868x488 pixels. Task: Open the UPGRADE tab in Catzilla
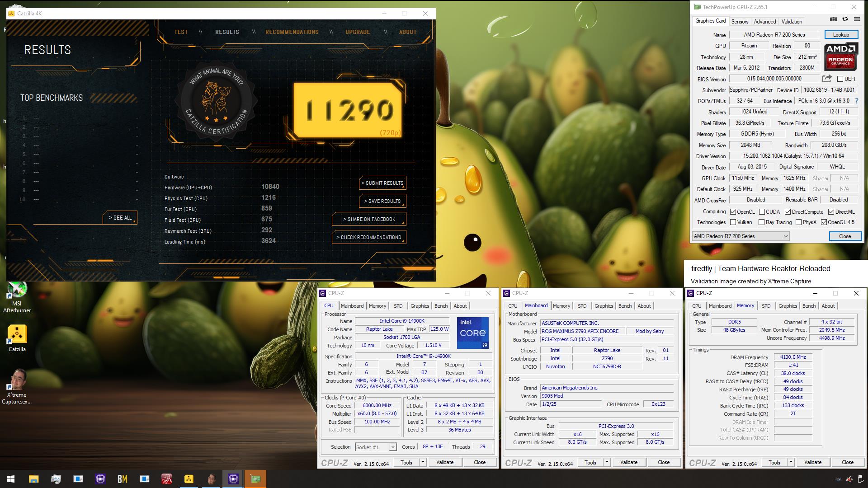358,32
